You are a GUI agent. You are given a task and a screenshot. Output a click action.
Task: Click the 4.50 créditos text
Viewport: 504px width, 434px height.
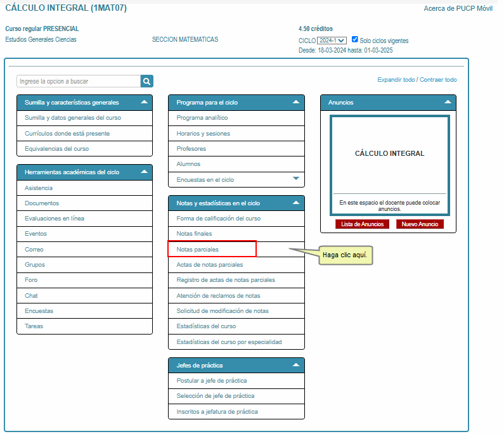point(316,29)
